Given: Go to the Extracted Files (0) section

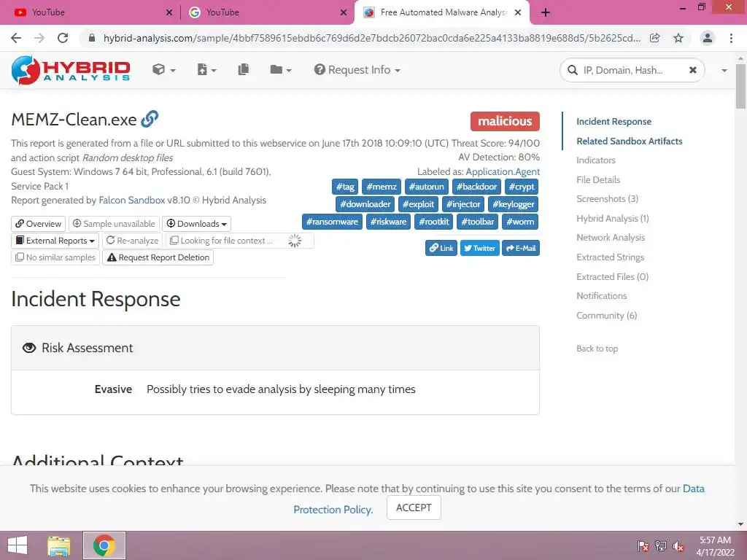Looking at the screenshot, I should (612, 276).
